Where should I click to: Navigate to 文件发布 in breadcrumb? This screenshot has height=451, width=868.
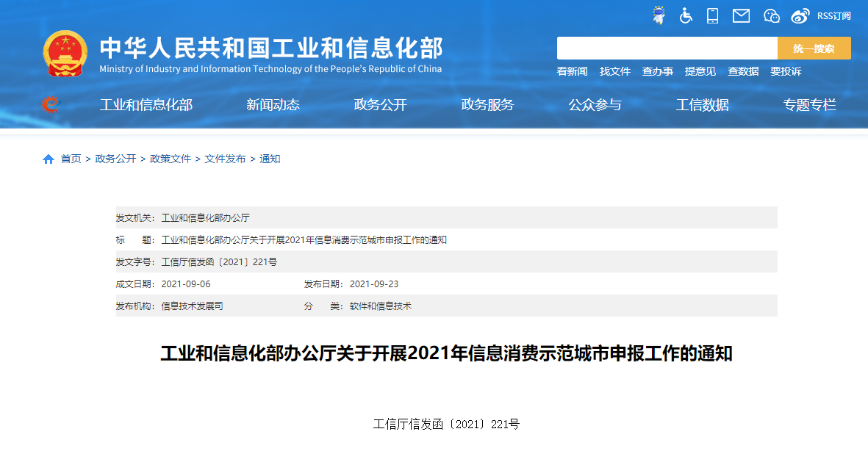tap(225, 159)
